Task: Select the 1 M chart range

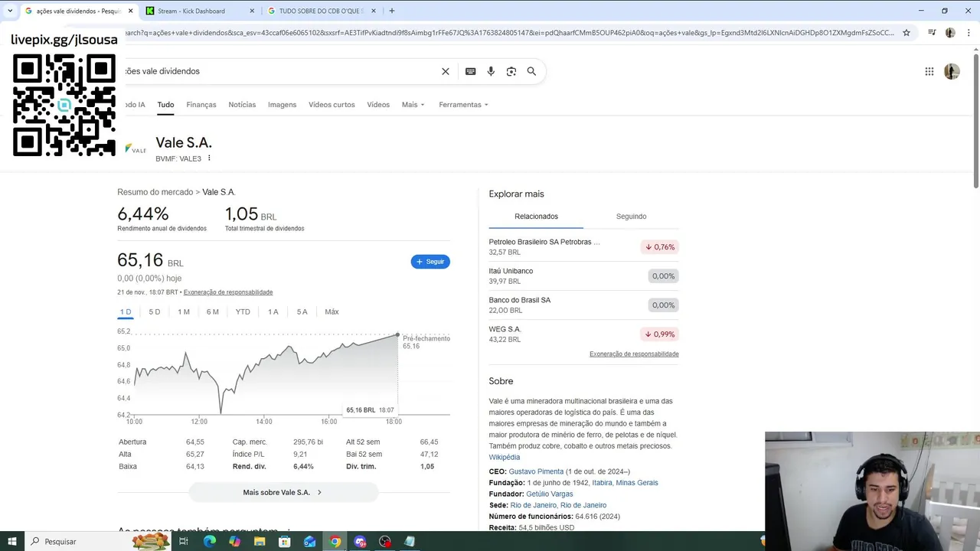Action: [184, 311]
